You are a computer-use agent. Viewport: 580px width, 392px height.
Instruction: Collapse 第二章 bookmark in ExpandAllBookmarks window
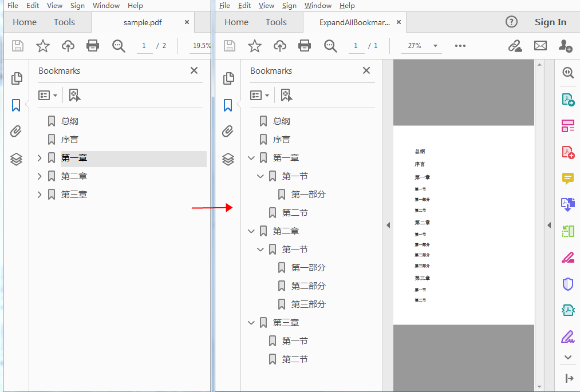251,231
